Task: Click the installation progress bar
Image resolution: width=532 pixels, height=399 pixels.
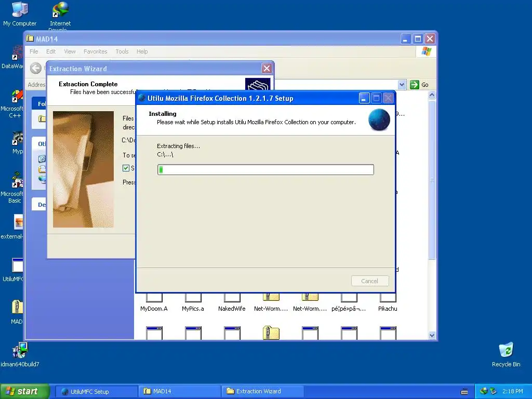Action: tap(265, 170)
